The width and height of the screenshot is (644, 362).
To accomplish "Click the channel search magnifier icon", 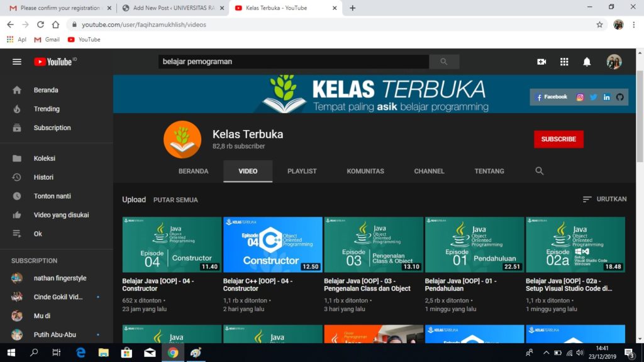I will click(539, 171).
